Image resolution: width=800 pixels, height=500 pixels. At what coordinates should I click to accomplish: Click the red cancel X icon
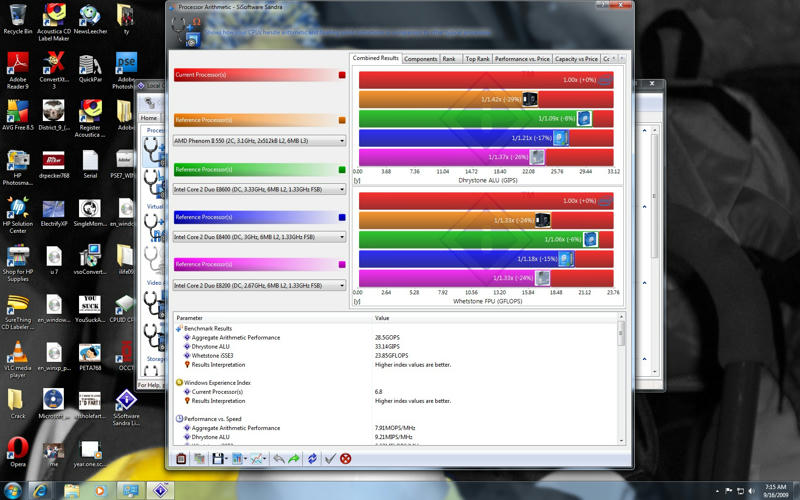click(345, 459)
